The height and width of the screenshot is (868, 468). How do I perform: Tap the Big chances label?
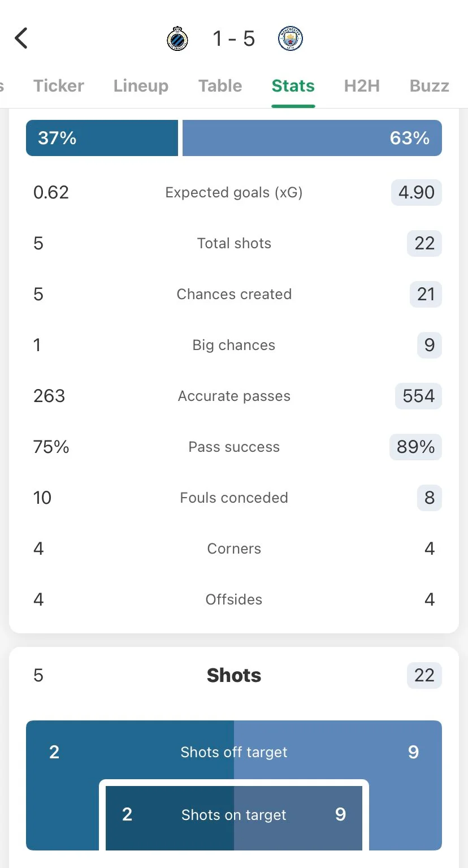(234, 346)
